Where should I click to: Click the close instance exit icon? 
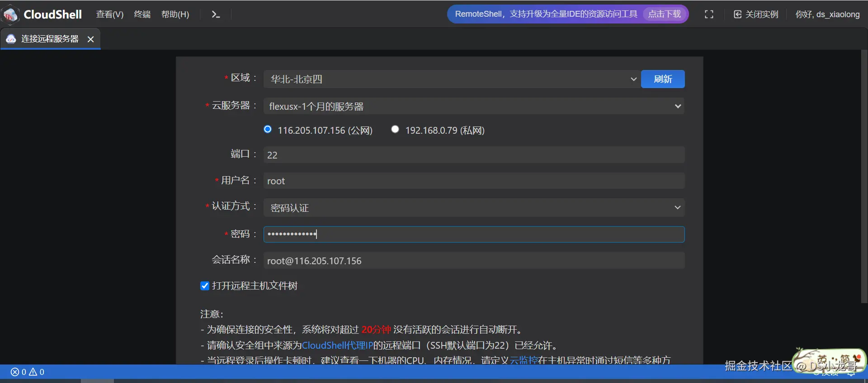[x=737, y=14]
